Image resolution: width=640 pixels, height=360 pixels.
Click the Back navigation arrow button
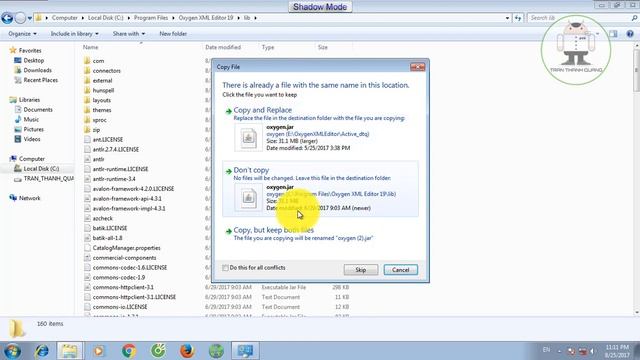point(7,18)
